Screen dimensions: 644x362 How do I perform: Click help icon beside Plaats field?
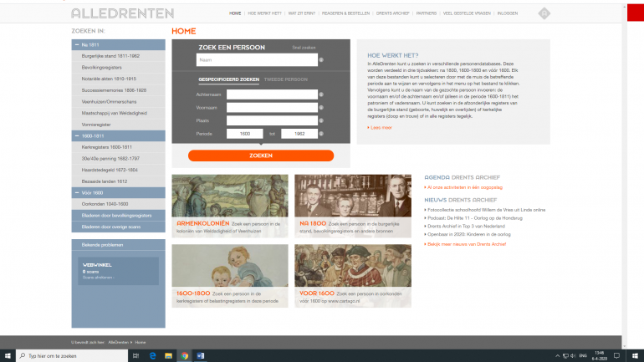tap(321, 120)
